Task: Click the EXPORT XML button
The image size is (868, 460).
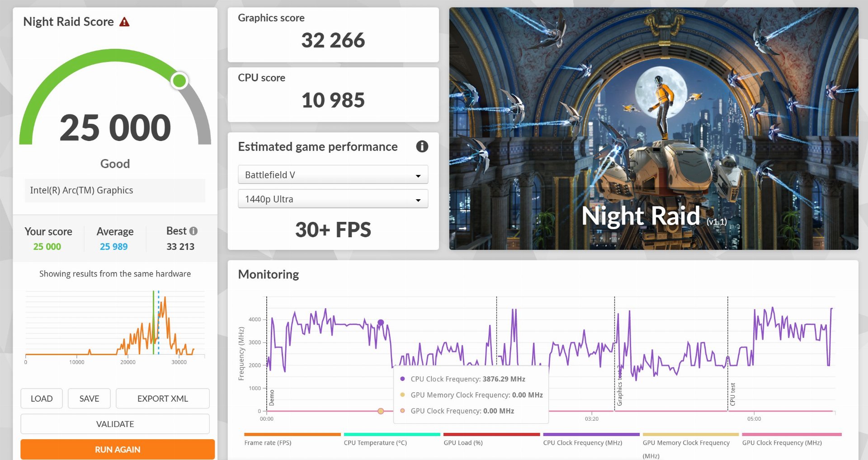Action: click(x=163, y=399)
